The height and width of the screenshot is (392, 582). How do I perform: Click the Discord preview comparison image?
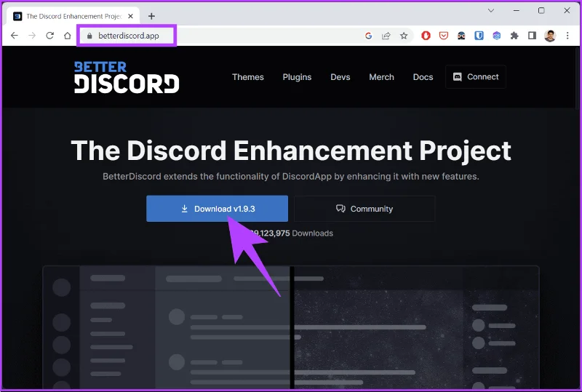click(x=291, y=328)
